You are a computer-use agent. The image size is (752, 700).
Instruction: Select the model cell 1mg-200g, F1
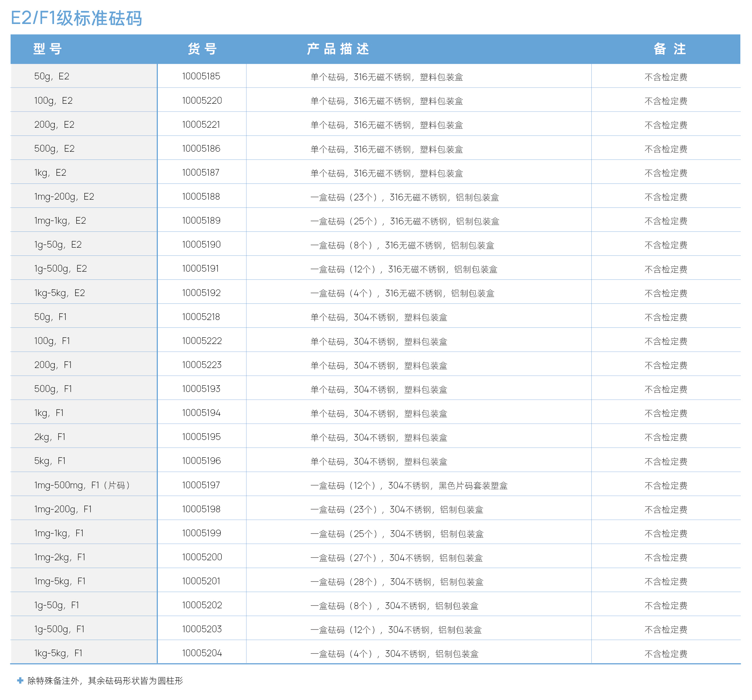(63, 509)
